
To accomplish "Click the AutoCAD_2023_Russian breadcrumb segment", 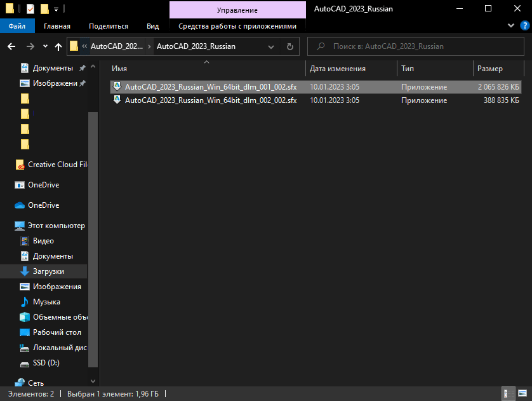I will click(196, 46).
